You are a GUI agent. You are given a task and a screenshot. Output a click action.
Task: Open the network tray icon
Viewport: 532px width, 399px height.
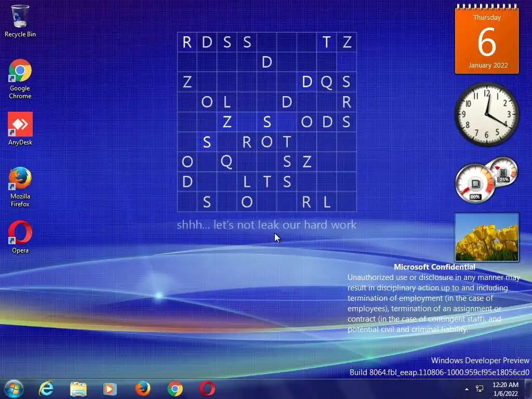tap(480, 389)
